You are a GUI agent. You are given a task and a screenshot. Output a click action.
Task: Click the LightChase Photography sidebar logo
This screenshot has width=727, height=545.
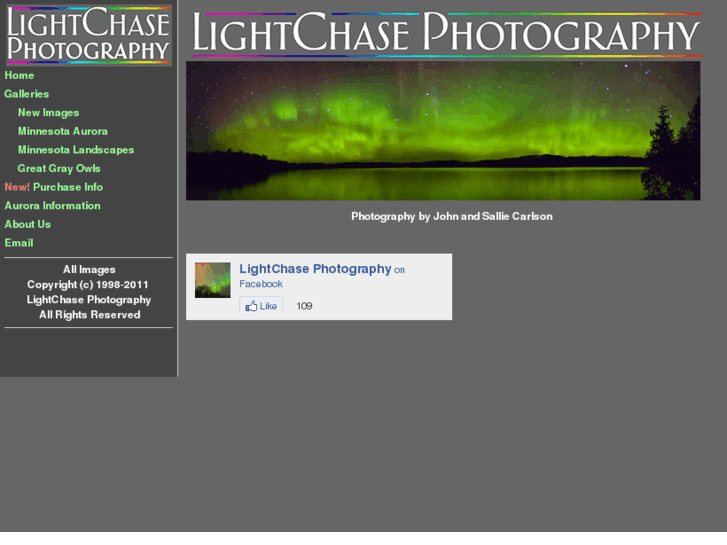[x=89, y=35]
